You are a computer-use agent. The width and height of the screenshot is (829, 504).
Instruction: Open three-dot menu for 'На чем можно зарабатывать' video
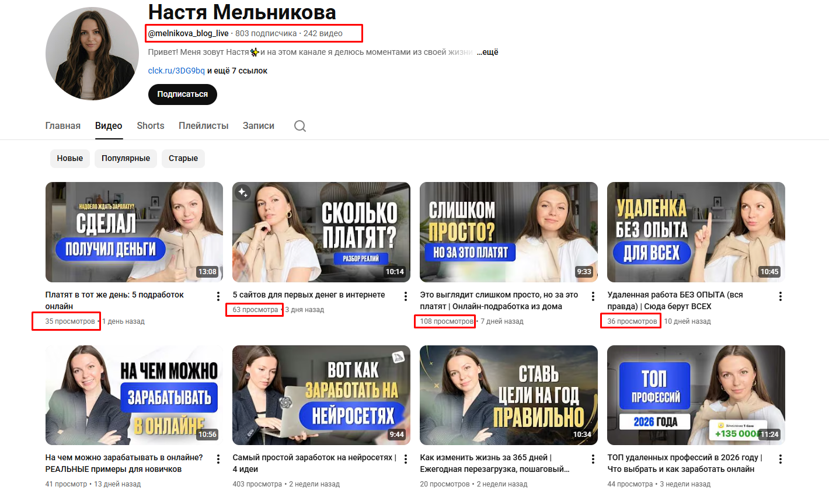click(x=218, y=459)
